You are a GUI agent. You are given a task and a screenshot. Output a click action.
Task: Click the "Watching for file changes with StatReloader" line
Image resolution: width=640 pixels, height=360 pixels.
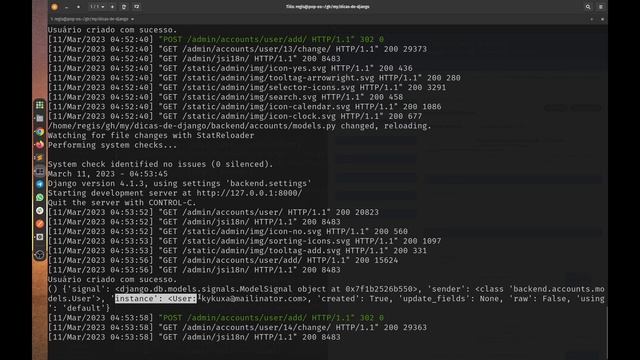click(x=151, y=136)
